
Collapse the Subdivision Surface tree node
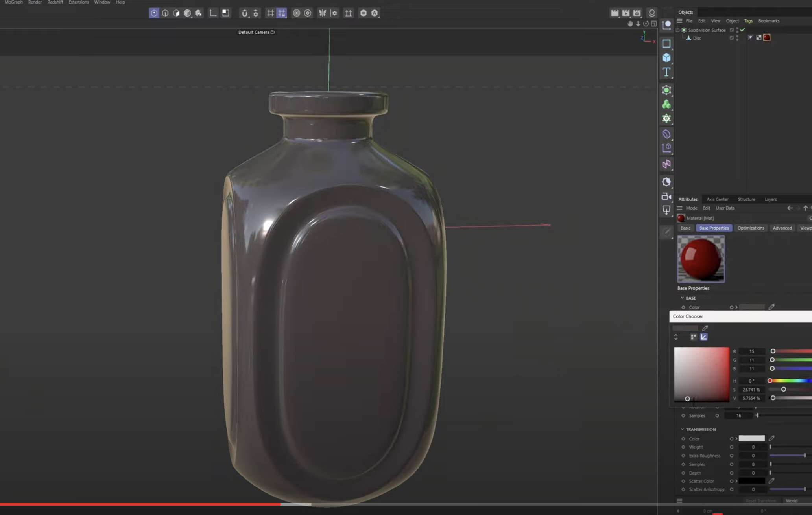coord(678,30)
